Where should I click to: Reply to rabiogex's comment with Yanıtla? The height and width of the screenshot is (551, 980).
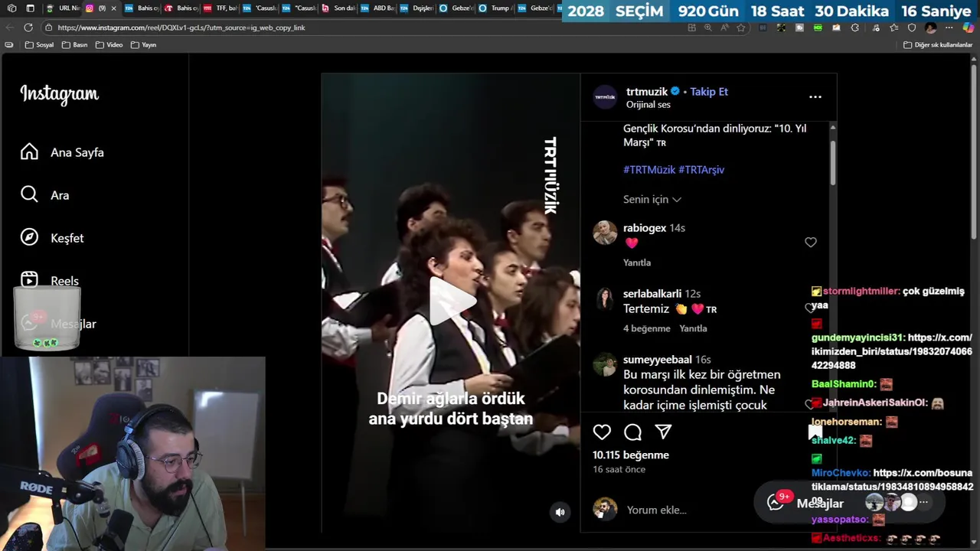[x=637, y=262]
